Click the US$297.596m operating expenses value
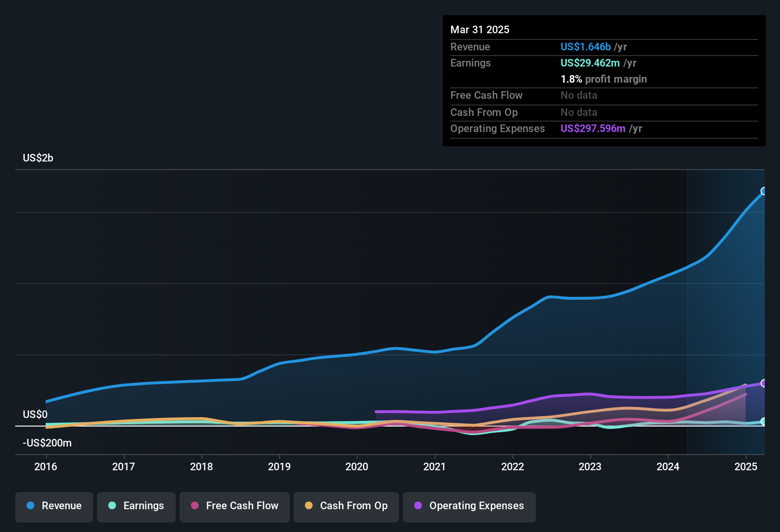The image size is (780, 532). pos(593,128)
